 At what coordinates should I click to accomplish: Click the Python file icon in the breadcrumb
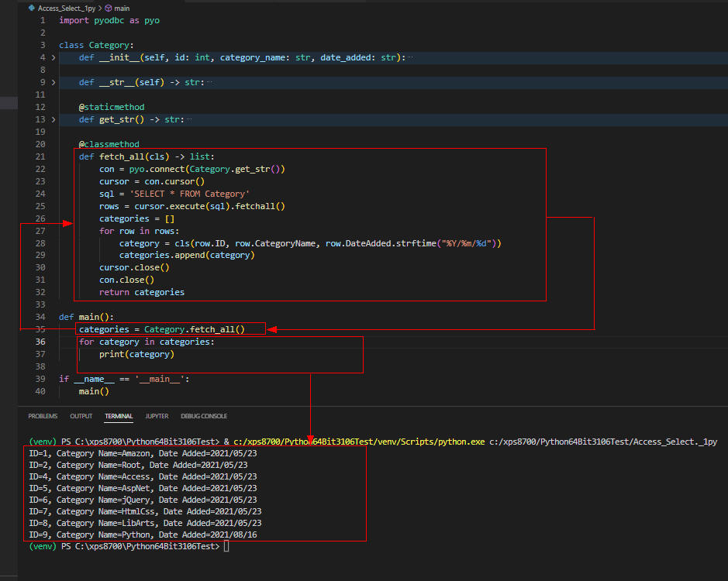tap(32, 8)
